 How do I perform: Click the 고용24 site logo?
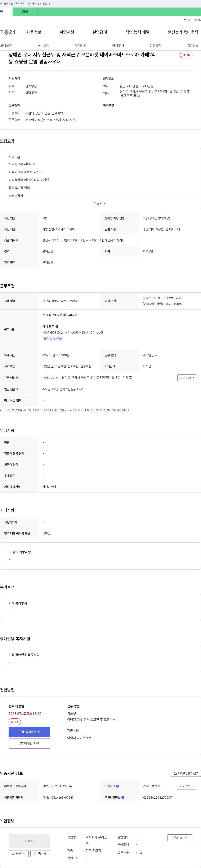8,32
